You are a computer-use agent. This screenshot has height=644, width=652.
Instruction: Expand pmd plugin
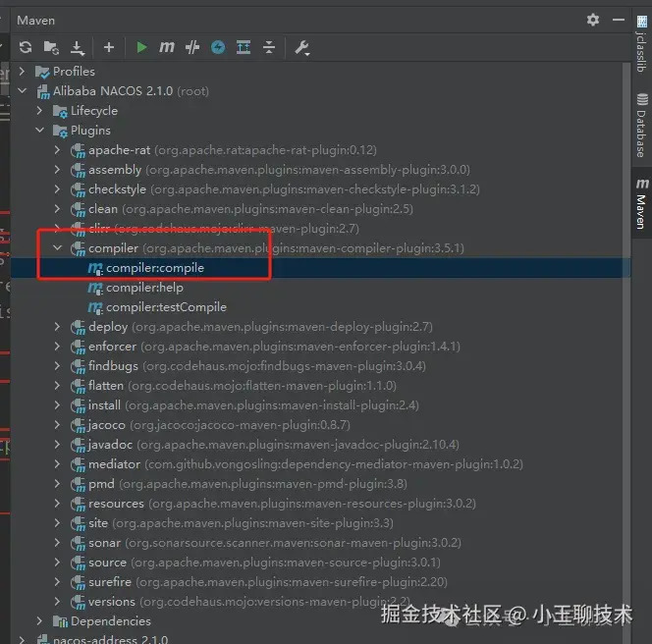click(x=57, y=484)
